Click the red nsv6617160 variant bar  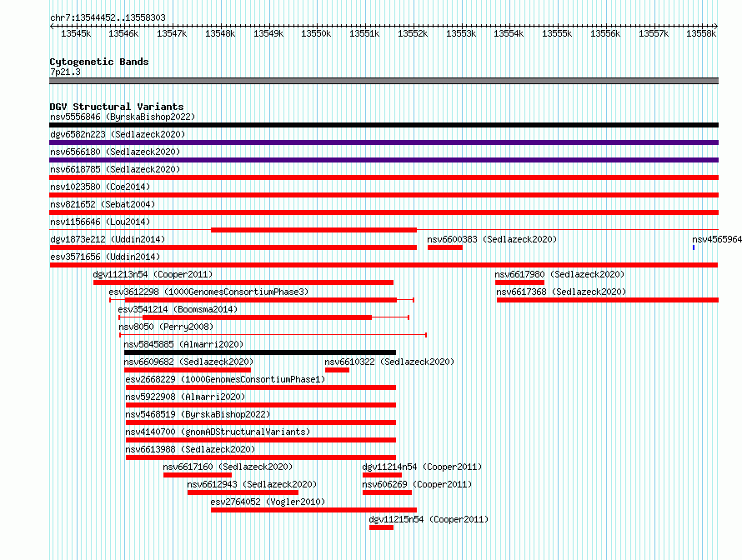[x=198, y=475]
